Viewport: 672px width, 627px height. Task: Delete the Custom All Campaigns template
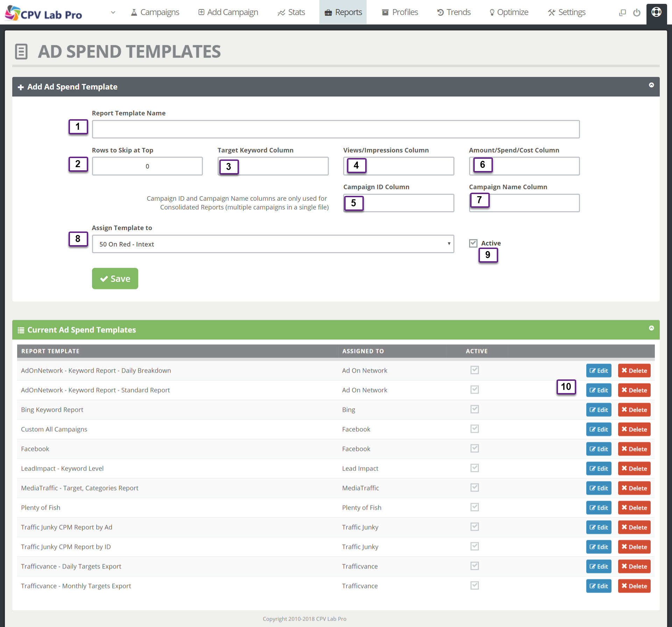coord(634,429)
